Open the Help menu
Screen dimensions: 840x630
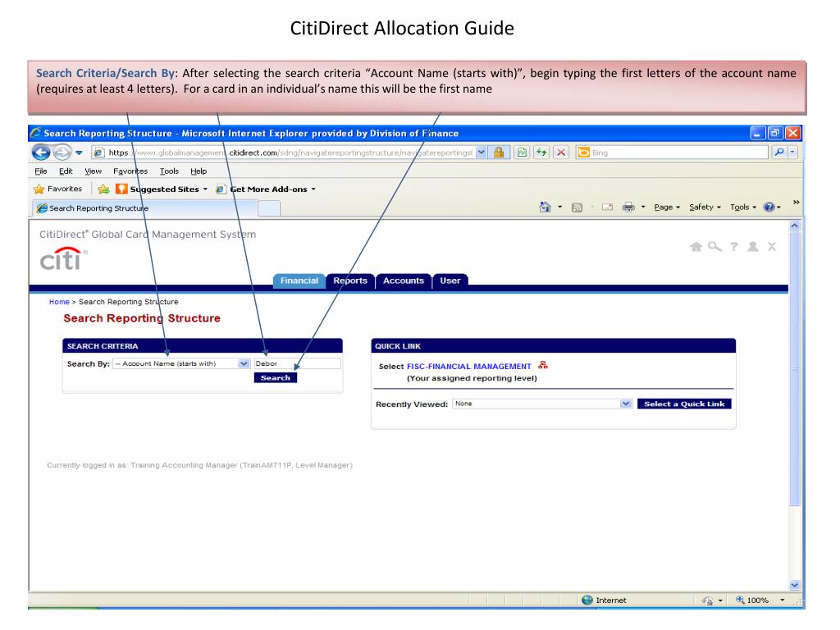coord(199,171)
